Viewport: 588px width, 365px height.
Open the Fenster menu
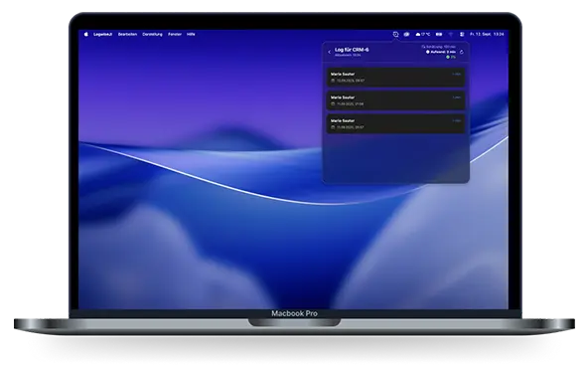(x=175, y=34)
